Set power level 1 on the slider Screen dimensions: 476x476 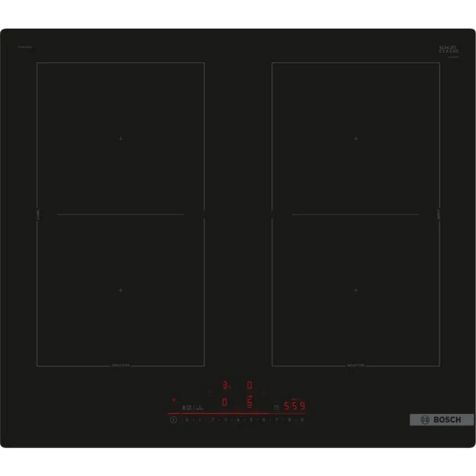click(x=199, y=420)
